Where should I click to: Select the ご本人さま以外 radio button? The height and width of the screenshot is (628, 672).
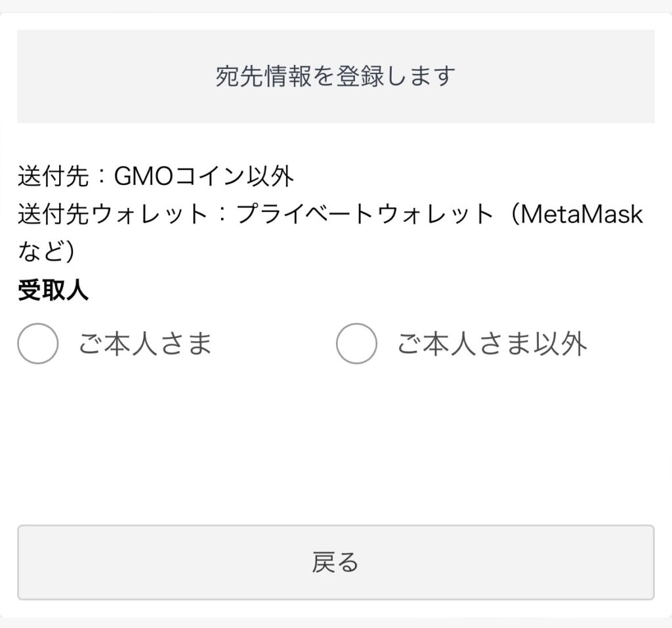coord(356,344)
